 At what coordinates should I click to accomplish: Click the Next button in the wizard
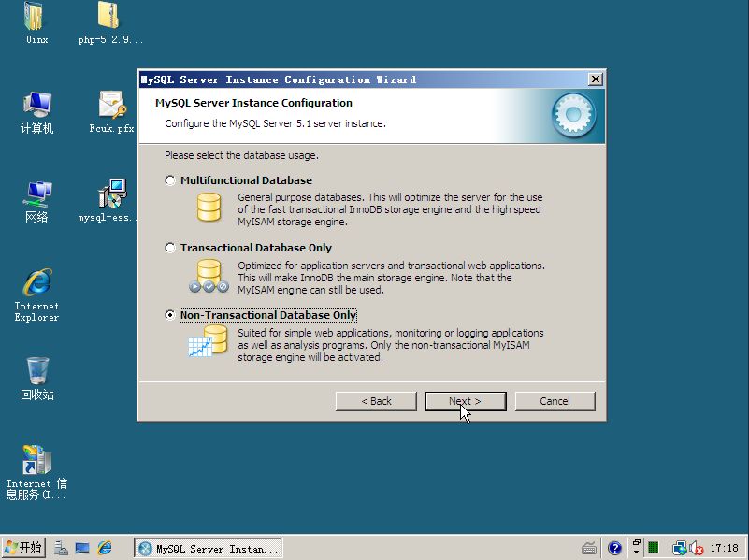click(x=466, y=401)
